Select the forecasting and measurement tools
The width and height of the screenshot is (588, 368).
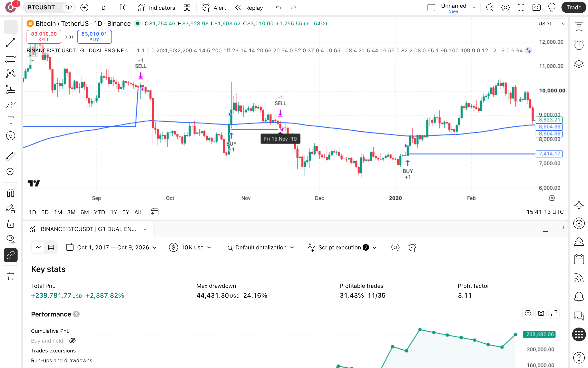[x=10, y=89]
